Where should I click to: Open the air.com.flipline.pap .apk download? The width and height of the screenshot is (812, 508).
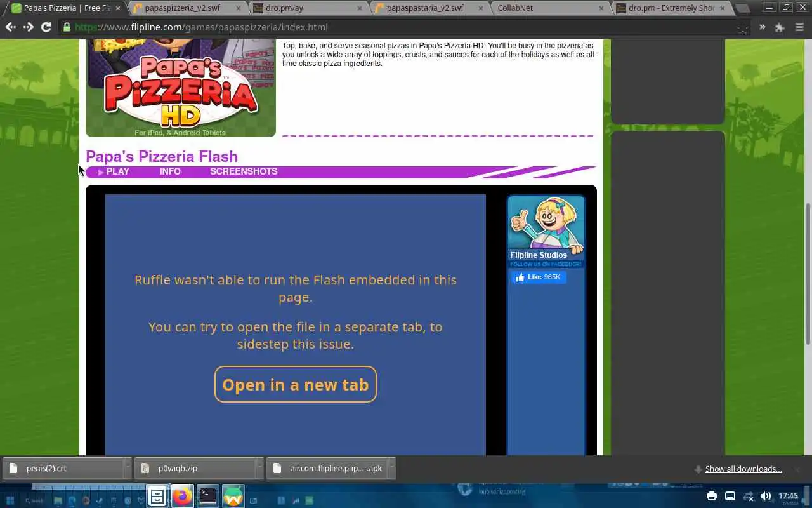[x=327, y=469]
